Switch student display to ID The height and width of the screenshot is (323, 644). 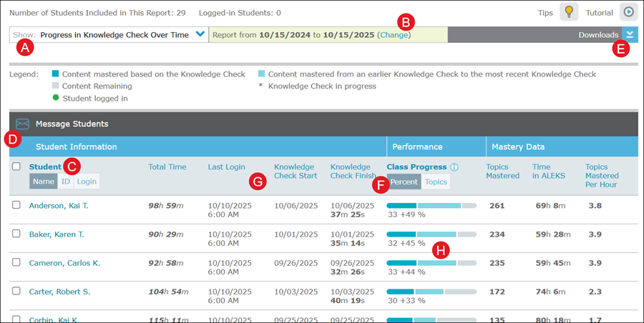pos(65,182)
